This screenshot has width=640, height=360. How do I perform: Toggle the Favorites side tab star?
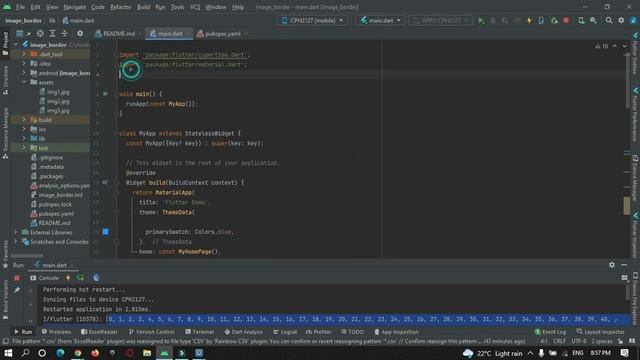pyautogui.click(x=5, y=266)
